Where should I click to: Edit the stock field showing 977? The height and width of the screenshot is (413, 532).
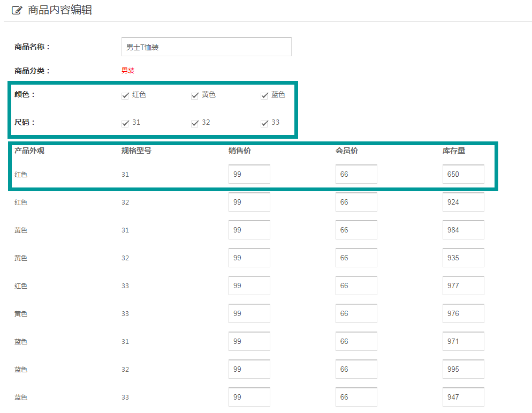[463, 286]
